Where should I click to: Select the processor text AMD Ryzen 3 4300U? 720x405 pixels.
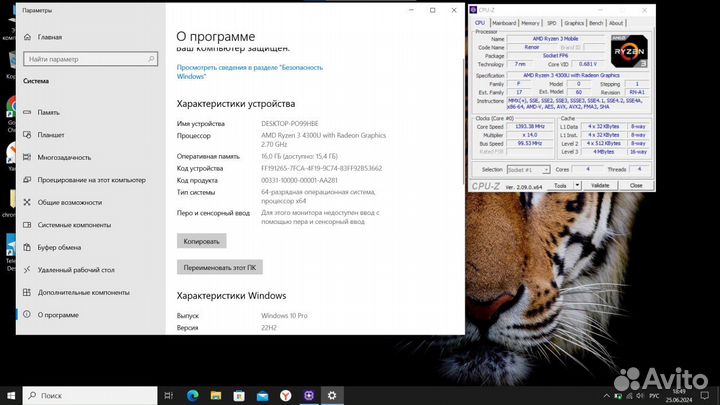pos(324,140)
